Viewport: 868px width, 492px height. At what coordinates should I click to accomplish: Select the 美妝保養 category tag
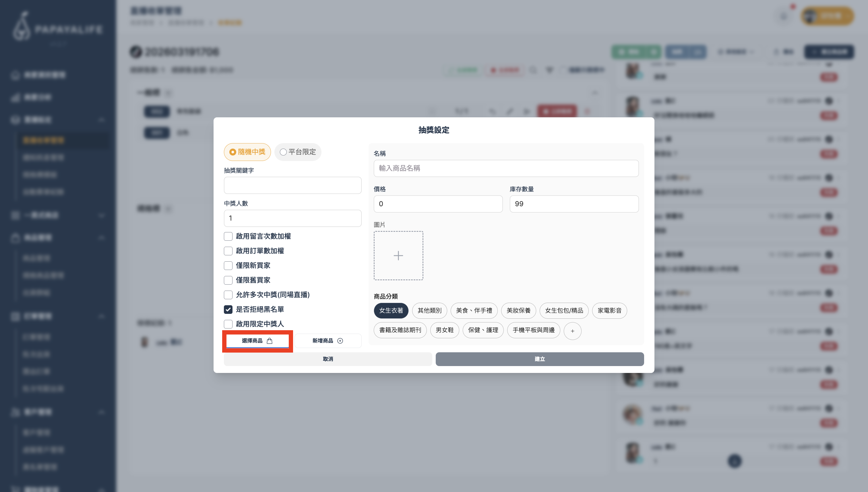(518, 310)
